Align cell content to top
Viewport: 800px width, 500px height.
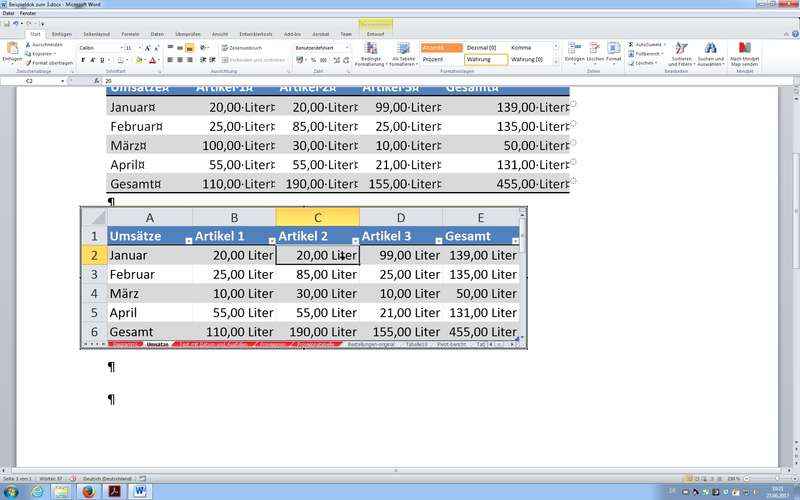coord(170,48)
